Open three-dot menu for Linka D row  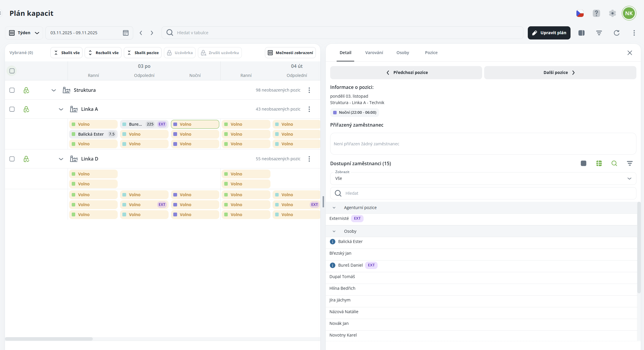click(309, 159)
